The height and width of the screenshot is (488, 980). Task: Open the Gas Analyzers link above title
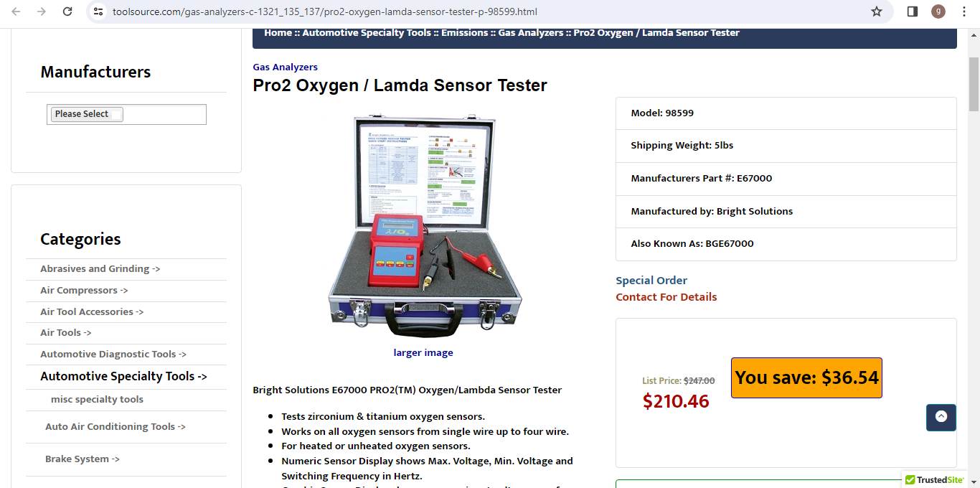(x=285, y=67)
